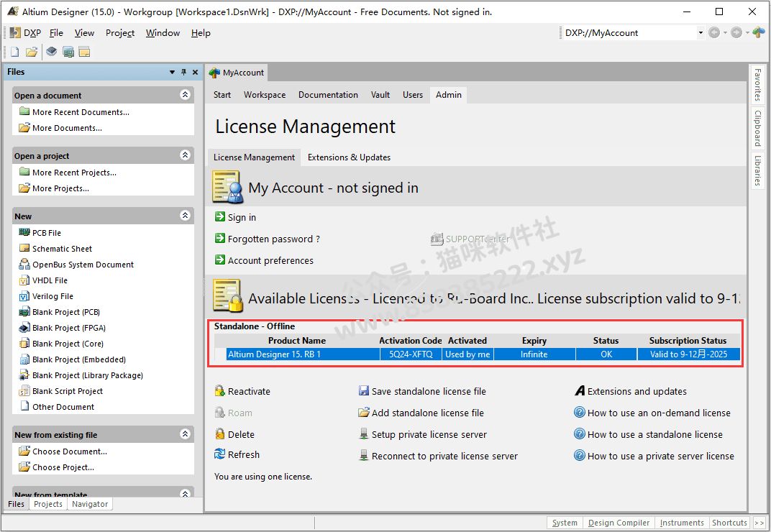This screenshot has width=771, height=532.
Task: Click the 'More Projects...' link
Action: [x=60, y=188]
